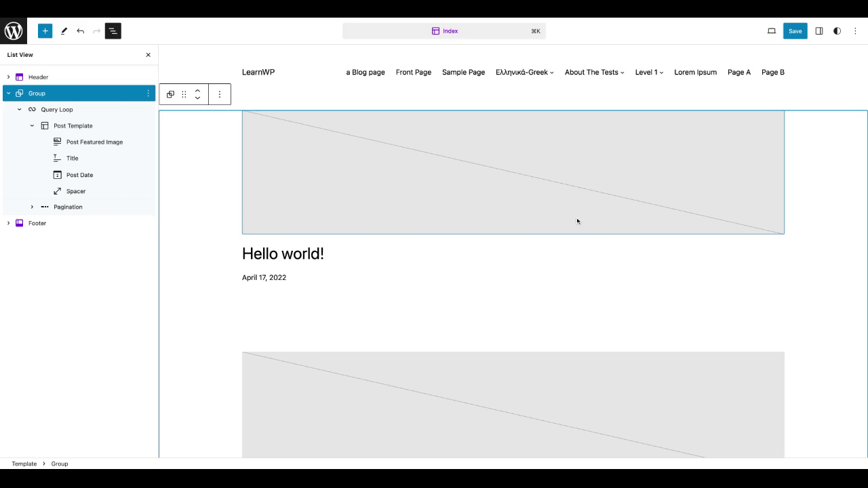Screen dimensions: 868x488
Task: Open the block inserter plus button
Action: coord(45,30)
